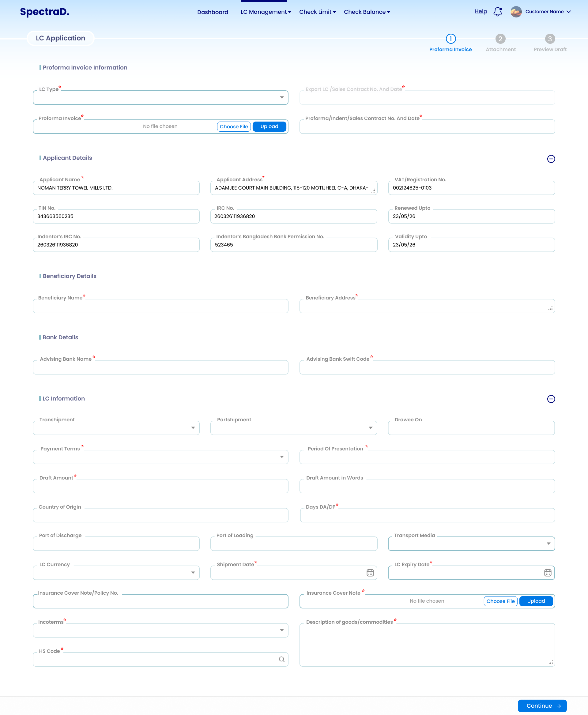Click the Port of Discharge field

tap(116, 544)
